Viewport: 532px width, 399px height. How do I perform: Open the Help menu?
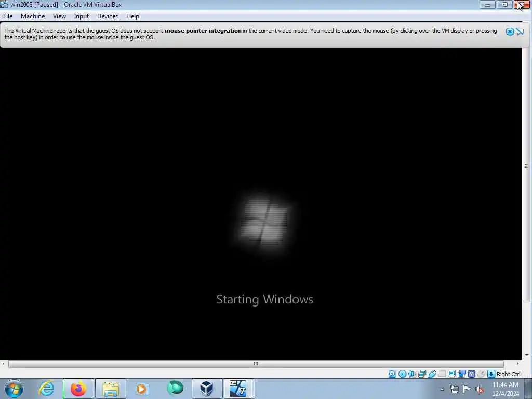click(132, 16)
